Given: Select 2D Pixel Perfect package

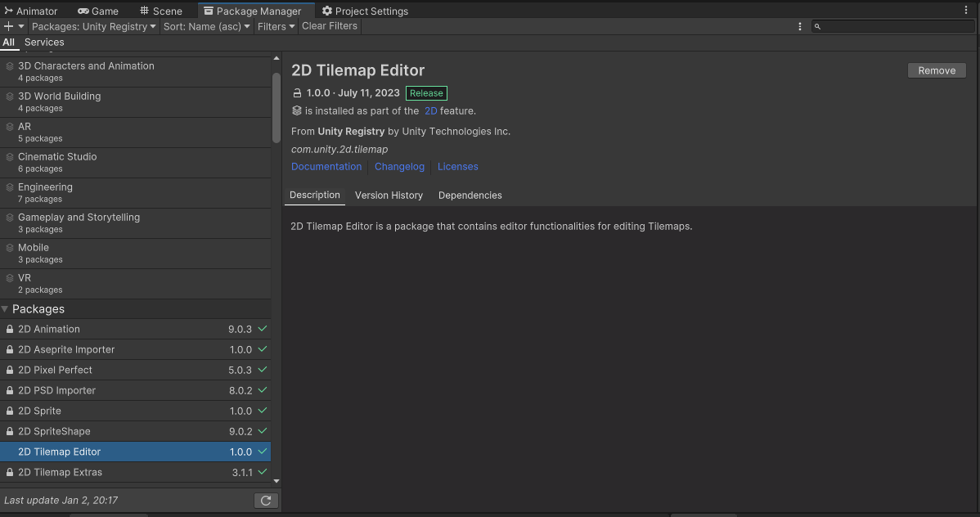Looking at the screenshot, I should coord(136,370).
